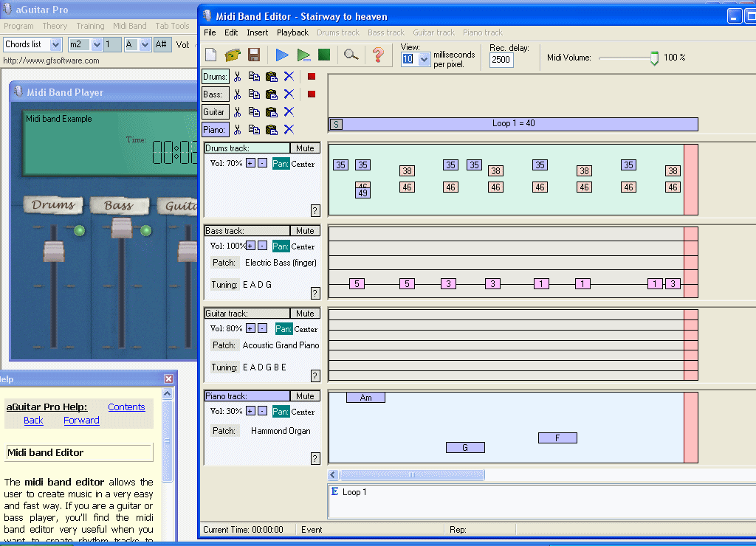Image resolution: width=756 pixels, height=546 pixels.
Task: Save the song with the floppy icon
Action: pos(254,55)
